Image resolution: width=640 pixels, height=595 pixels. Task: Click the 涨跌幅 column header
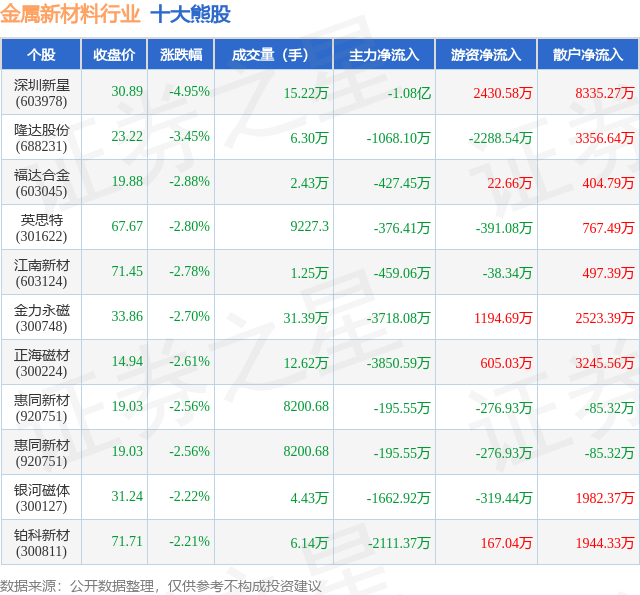[x=181, y=54]
